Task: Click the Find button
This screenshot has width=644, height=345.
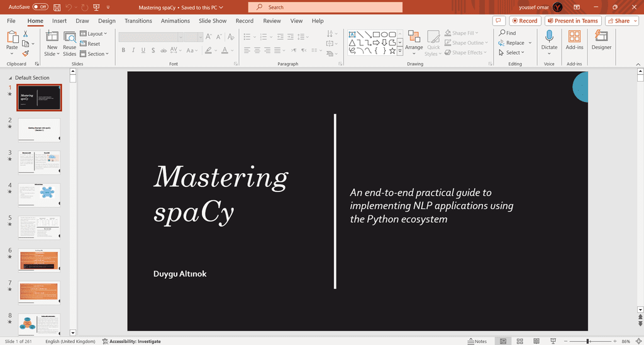Action: coord(508,33)
